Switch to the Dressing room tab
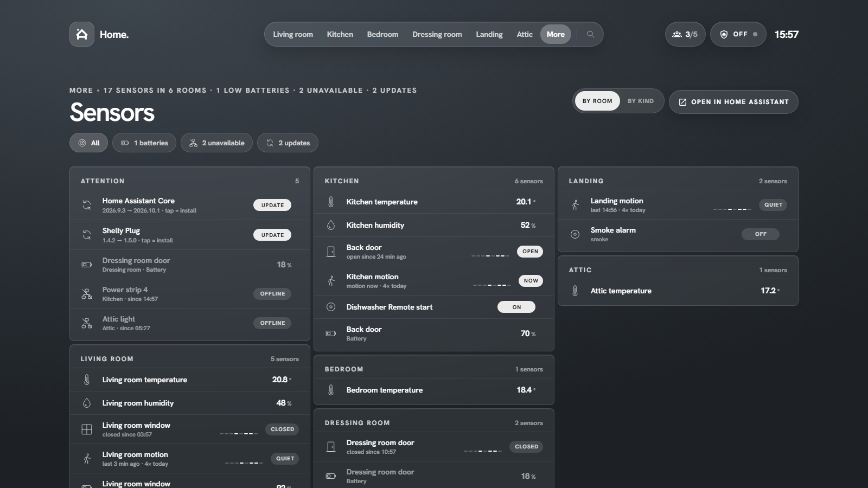868x488 pixels. 437,34
